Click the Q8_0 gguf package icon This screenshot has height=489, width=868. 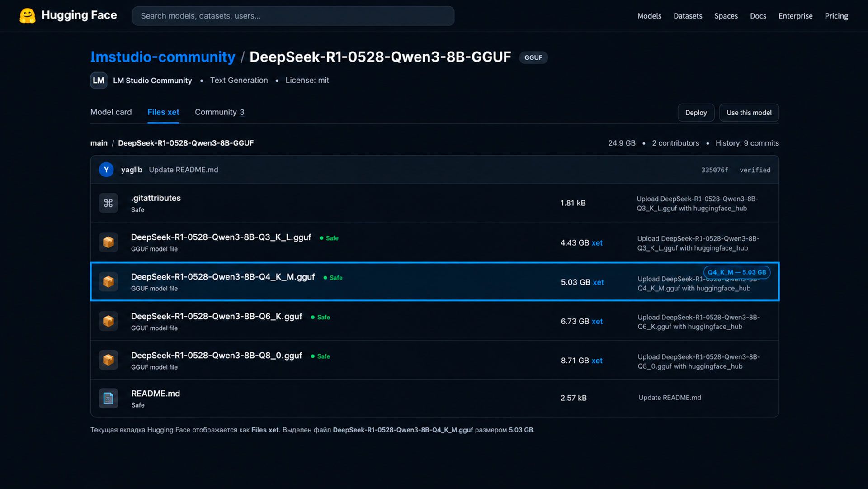coord(108,360)
